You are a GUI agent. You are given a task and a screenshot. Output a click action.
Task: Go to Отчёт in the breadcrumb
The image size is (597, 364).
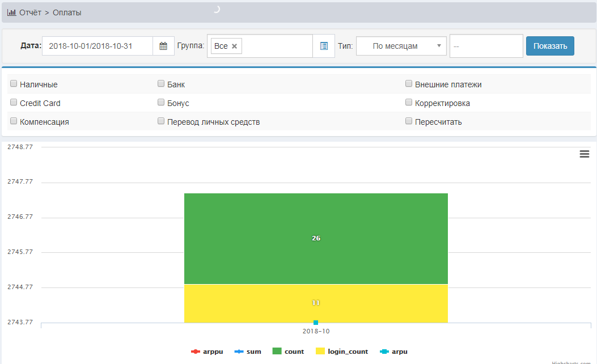click(x=30, y=12)
